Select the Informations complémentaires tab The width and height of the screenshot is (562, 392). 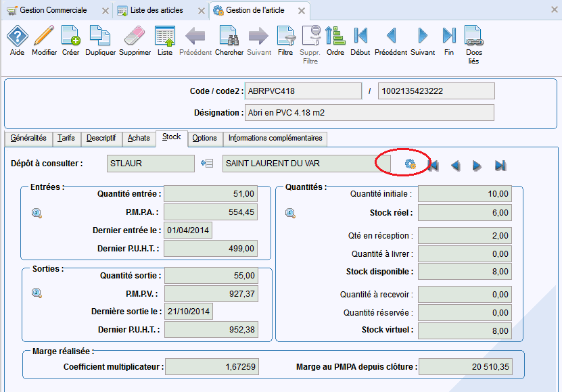pyautogui.click(x=275, y=138)
